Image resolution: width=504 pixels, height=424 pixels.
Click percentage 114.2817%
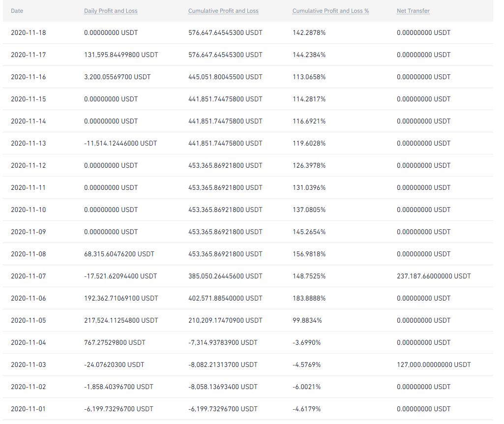tap(309, 99)
